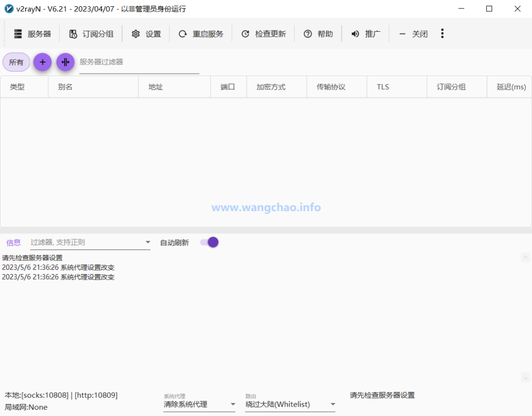Click the subscription group document icon
This screenshot has height=416, width=532.
73,34
